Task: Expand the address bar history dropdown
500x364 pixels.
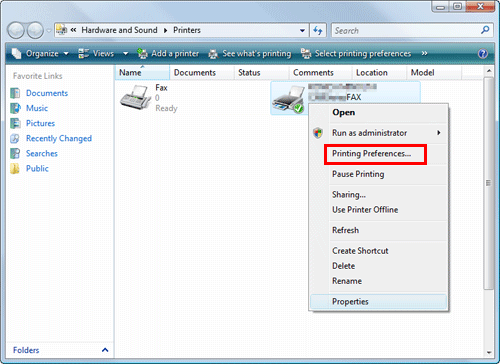Action: [302, 30]
